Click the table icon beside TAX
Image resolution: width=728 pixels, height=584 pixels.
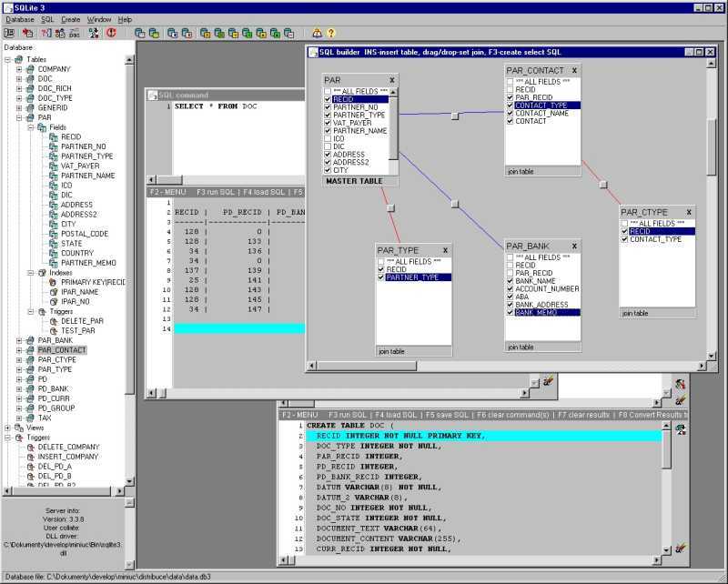(x=30, y=418)
